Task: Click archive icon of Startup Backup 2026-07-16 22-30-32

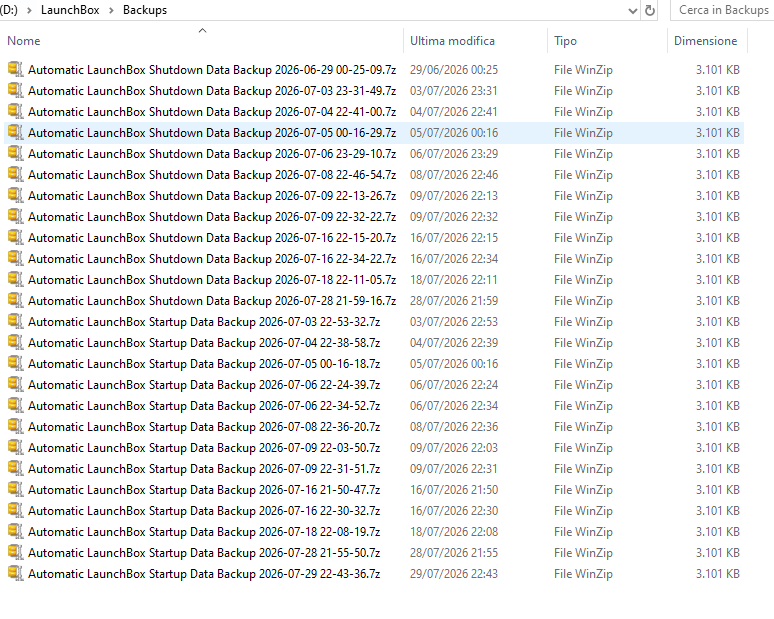Action: click(x=15, y=510)
